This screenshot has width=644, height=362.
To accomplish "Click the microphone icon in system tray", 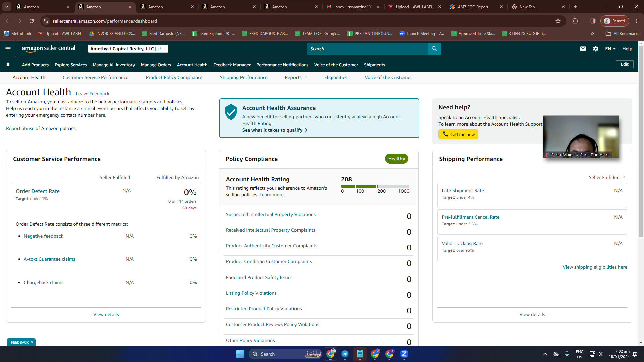I will tap(567, 354).
